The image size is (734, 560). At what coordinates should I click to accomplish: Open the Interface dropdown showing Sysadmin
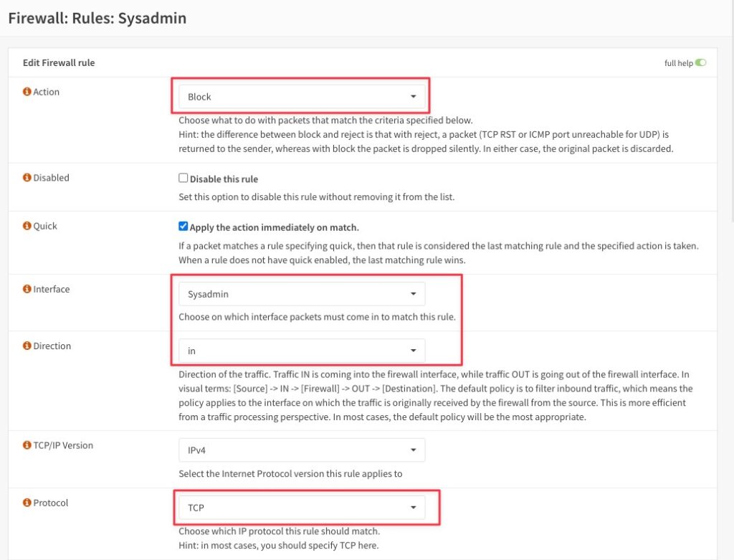(x=302, y=294)
